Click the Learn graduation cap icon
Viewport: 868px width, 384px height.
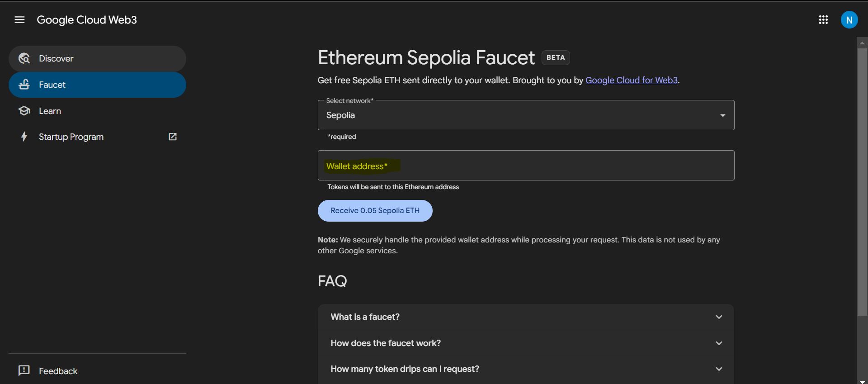[x=24, y=111]
